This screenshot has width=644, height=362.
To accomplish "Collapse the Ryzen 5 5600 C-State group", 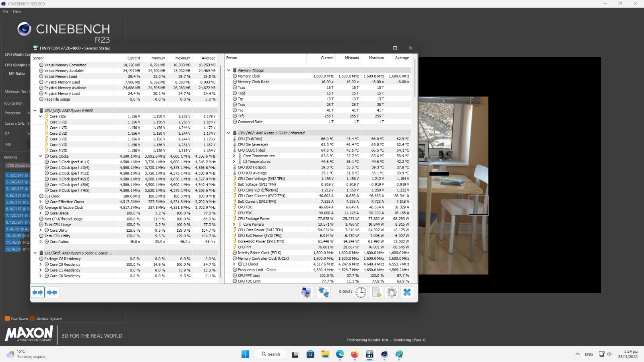I will pos(35,253).
